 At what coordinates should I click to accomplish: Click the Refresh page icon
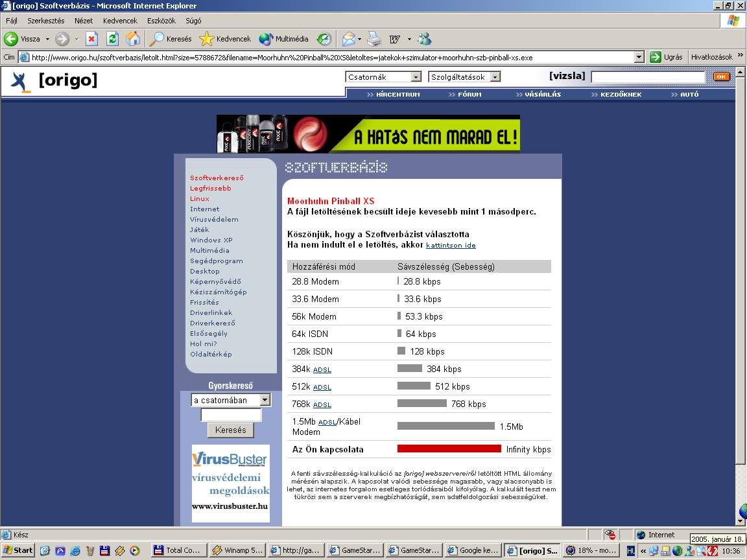tap(112, 39)
